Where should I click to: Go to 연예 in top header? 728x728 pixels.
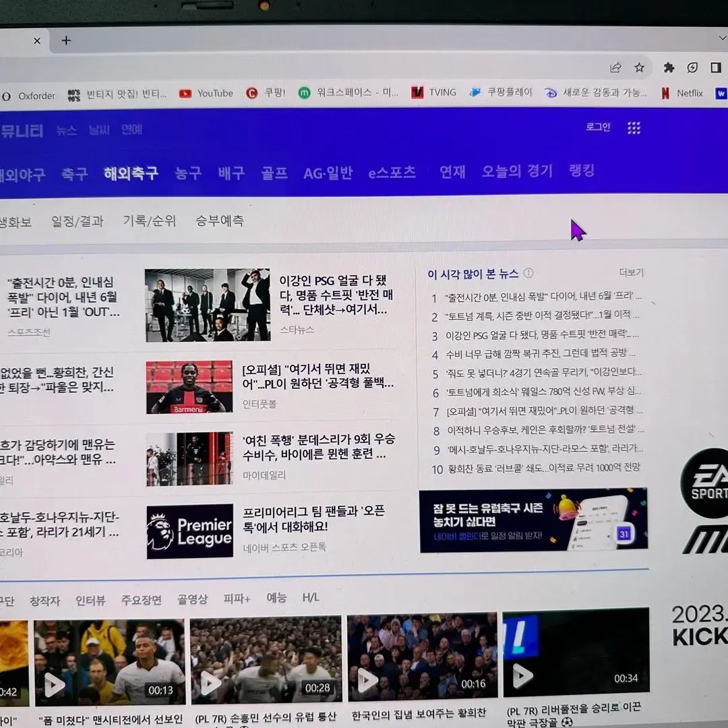tap(131, 129)
